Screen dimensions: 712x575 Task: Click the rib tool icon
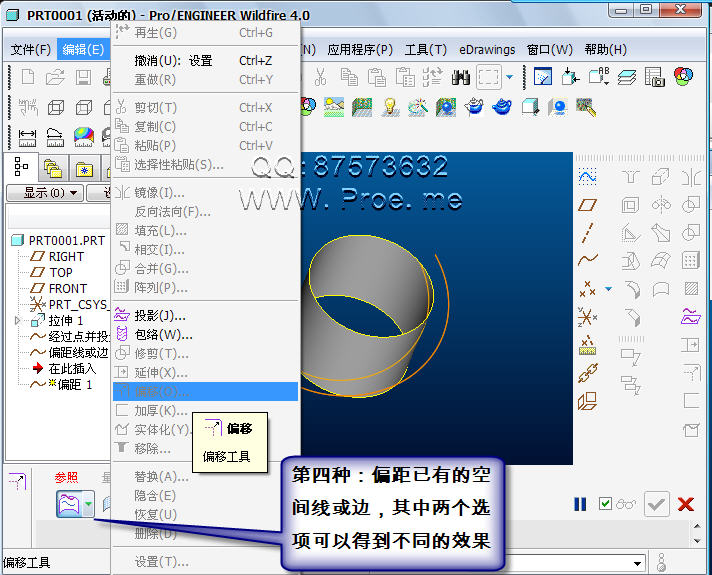click(x=630, y=233)
